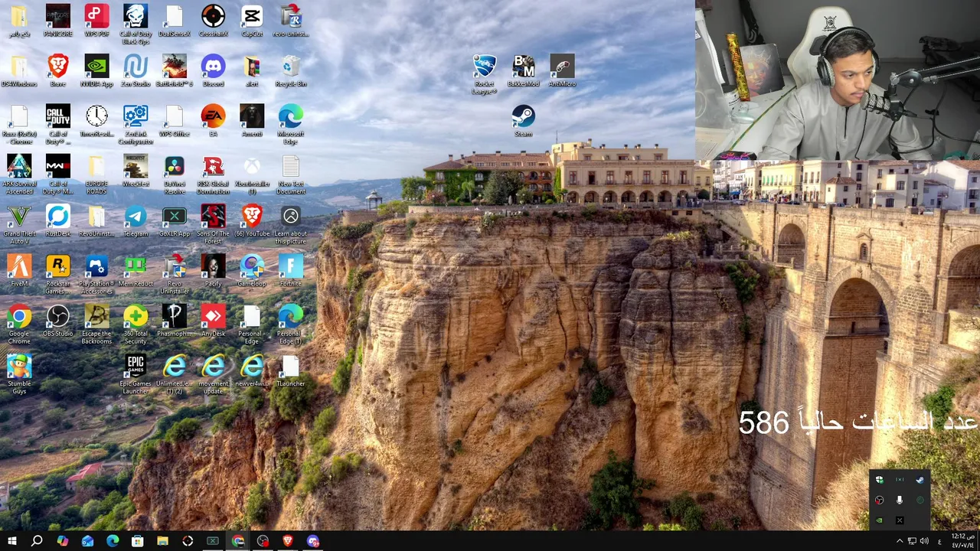Open the Microsoft Edge desktop shortcut

pos(291,124)
